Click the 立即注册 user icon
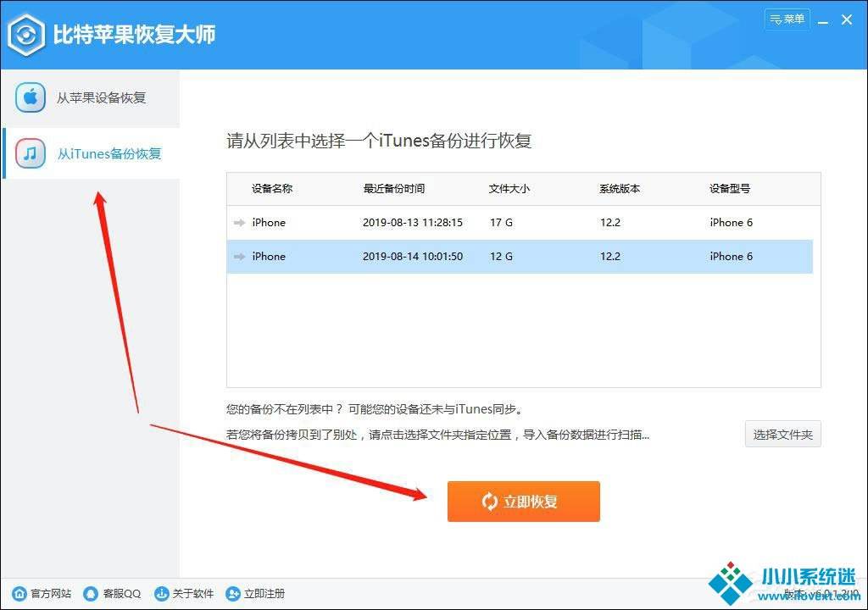The width and height of the screenshot is (868, 610). (x=233, y=593)
